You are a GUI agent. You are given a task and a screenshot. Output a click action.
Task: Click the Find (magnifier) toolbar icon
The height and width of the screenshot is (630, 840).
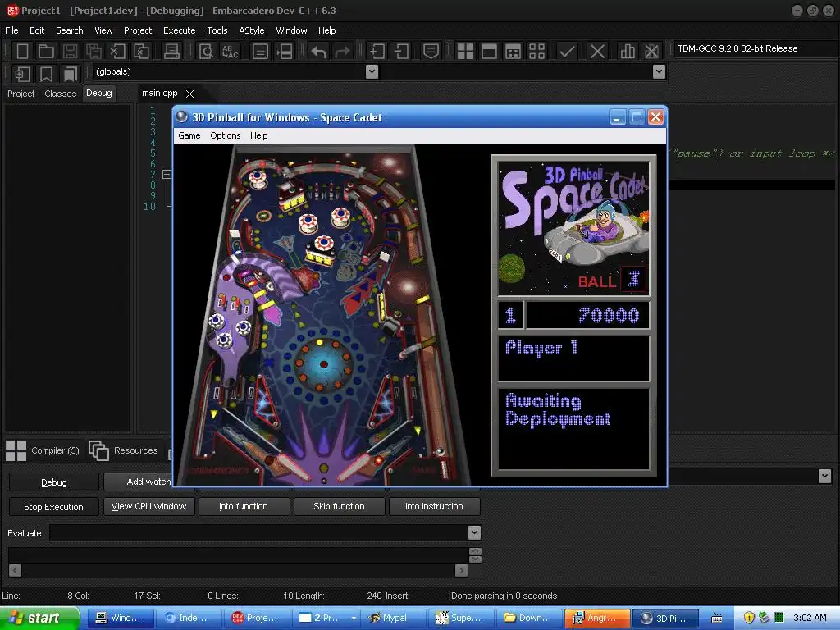(x=206, y=52)
